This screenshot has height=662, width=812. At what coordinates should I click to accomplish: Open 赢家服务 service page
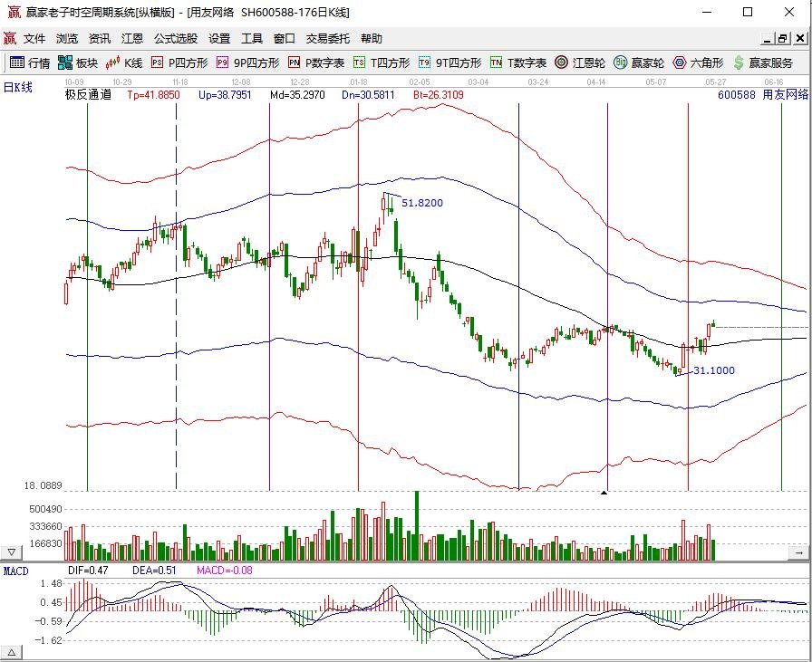coord(763,62)
